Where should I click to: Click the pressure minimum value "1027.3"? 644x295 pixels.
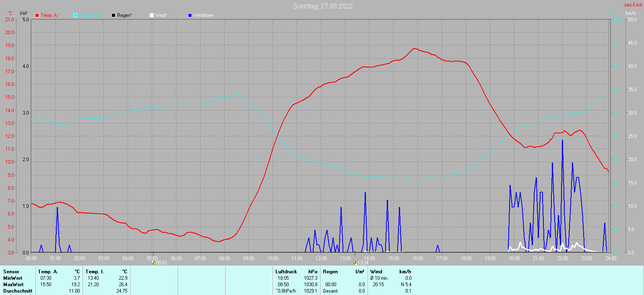point(311,278)
